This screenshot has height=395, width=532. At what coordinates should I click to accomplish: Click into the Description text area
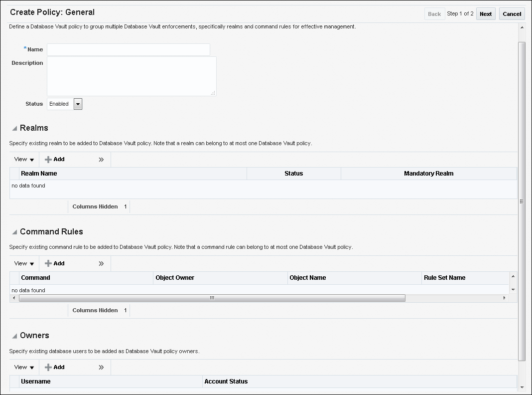[x=132, y=76]
